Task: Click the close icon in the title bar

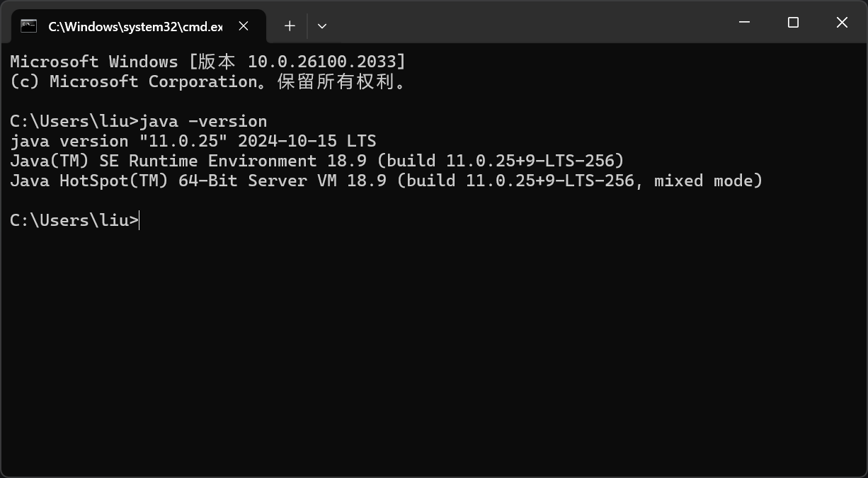Action: [x=842, y=22]
